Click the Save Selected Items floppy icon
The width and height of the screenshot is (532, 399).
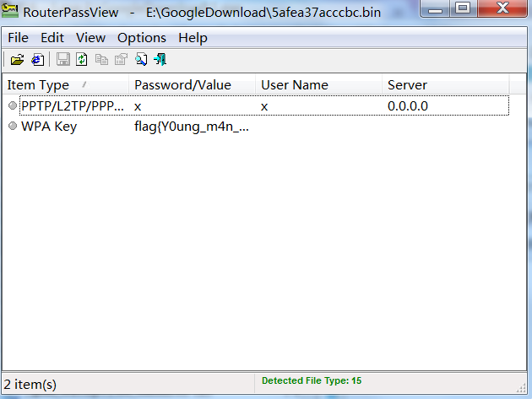pyautogui.click(x=62, y=60)
